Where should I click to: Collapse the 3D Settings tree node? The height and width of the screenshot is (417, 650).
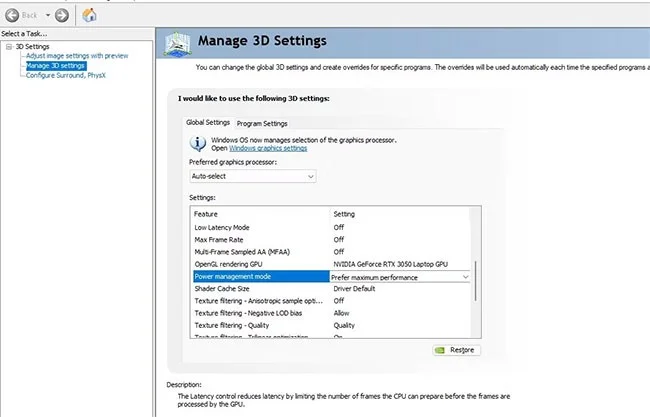(x=8, y=46)
